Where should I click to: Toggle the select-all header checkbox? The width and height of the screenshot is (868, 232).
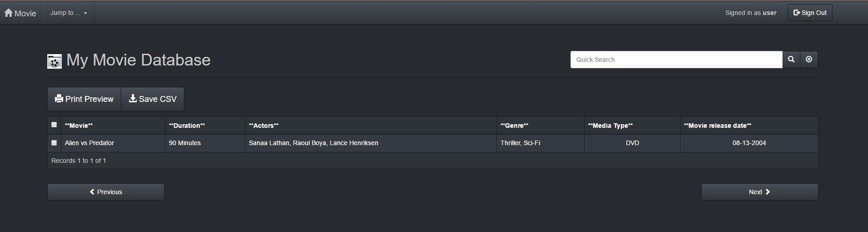tap(54, 125)
